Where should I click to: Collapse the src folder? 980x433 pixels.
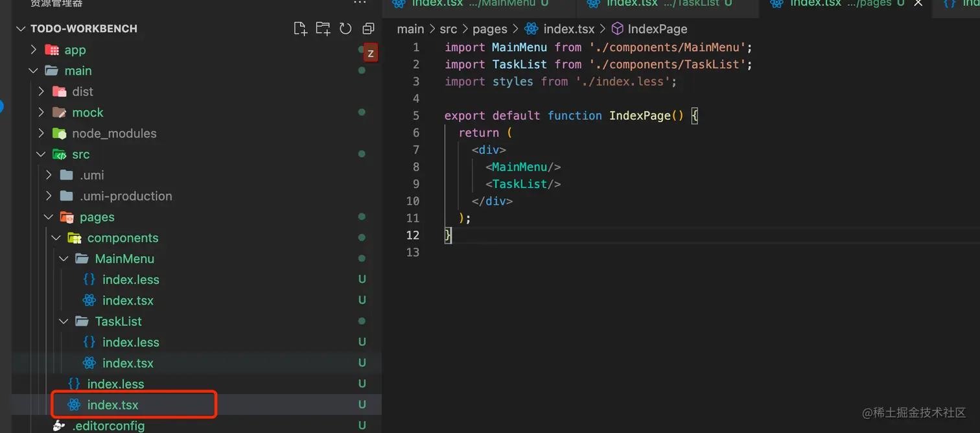pos(41,154)
